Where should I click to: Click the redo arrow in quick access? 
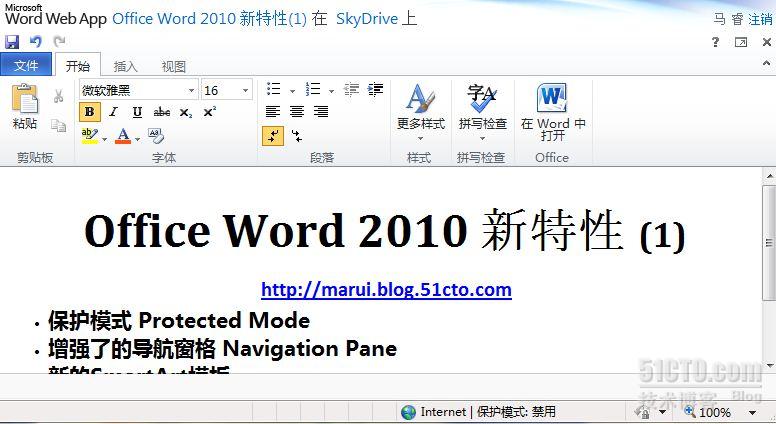[59, 41]
